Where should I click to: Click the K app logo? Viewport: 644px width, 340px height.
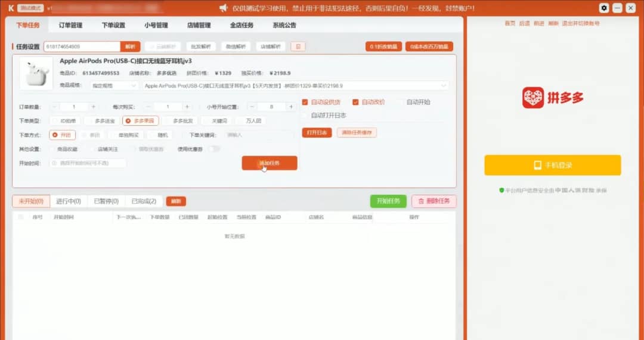click(11, 8)
